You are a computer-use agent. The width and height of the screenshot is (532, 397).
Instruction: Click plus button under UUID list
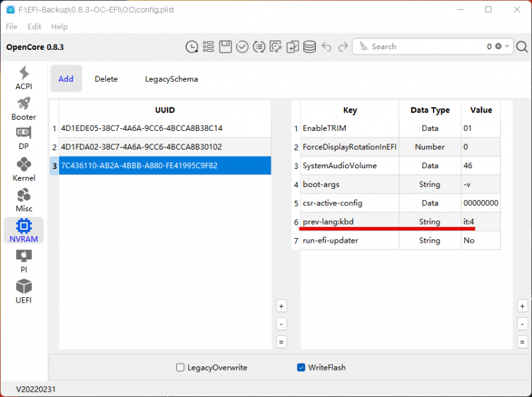281,306
